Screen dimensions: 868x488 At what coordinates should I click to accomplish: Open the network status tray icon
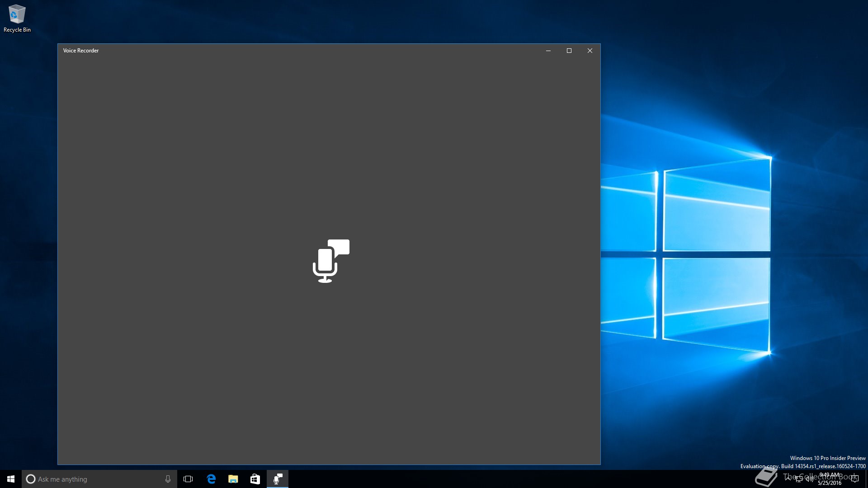(x=799, y=479)
